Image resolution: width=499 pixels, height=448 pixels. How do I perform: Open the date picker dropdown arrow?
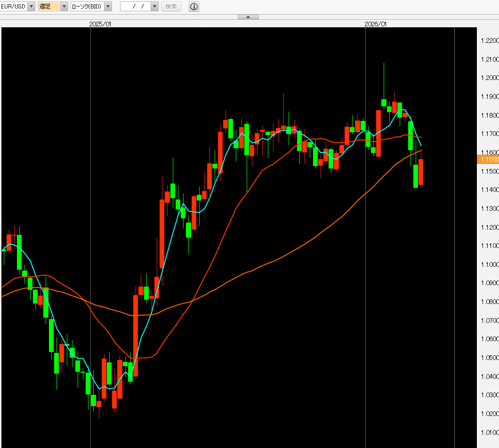pyautogui.click(x=155, y=7)
